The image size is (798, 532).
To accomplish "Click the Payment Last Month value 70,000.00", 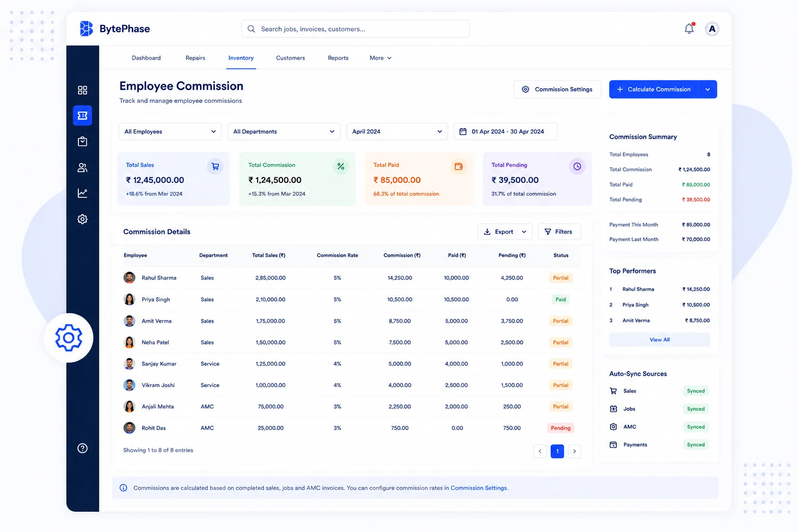I will tap(696, 240).
